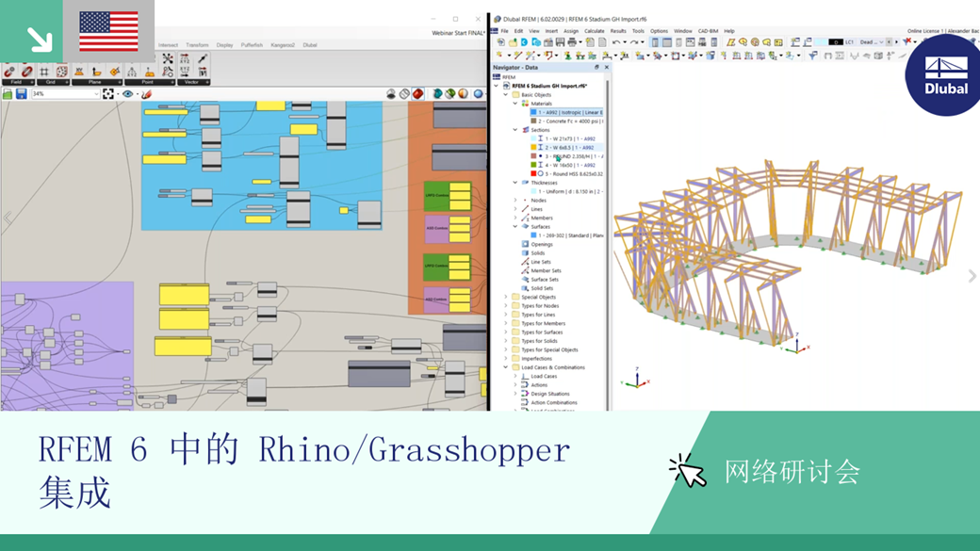Expand the Nodes tree node
Screen dimensions: 980x551
coord(515,201)
